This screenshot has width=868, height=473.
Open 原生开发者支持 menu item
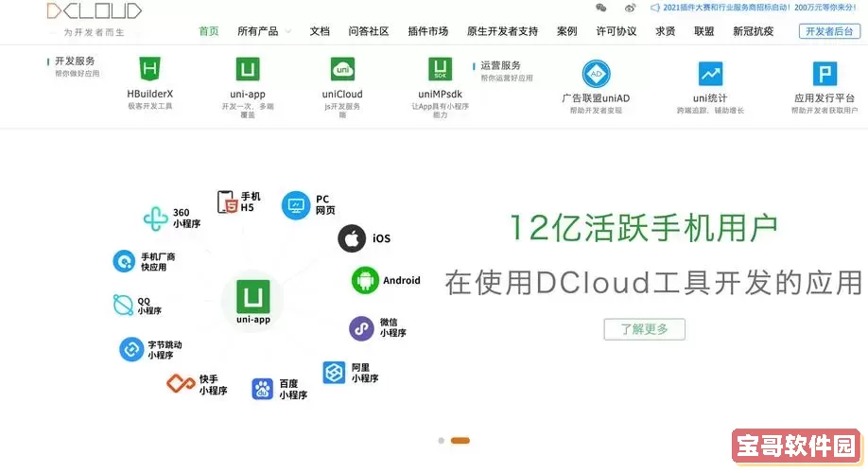pos(502,31)
